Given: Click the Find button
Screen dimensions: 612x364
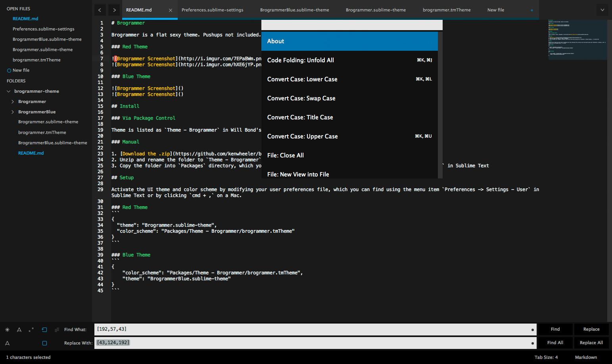Looking at the screenshot, I should click(x=555, y=330).
